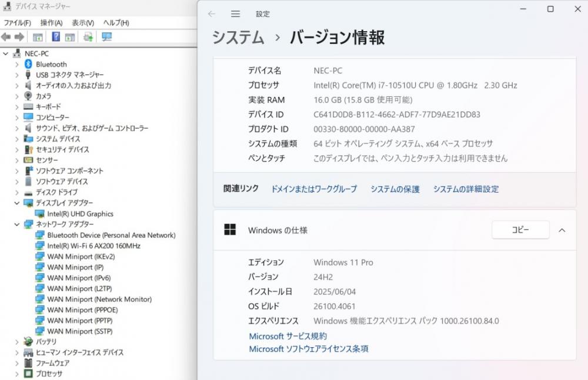
Task: Select the firmware category icon
Action: (28, 363)
